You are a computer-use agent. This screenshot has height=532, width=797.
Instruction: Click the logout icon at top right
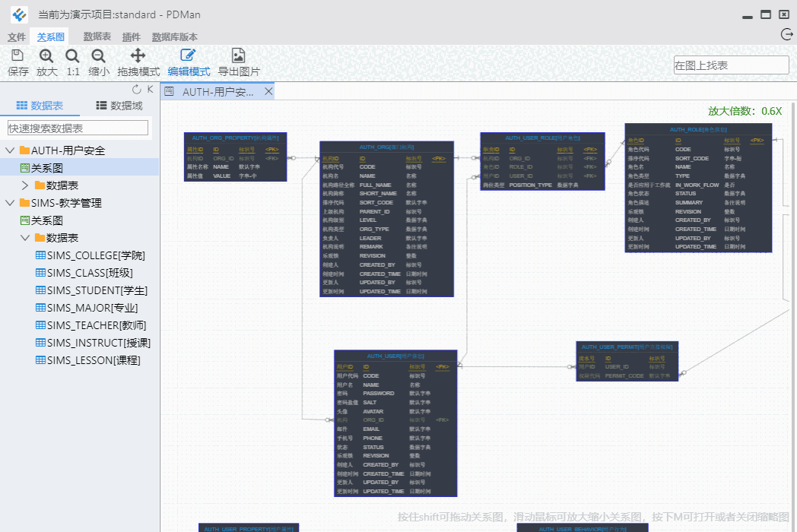pos(787,33)
